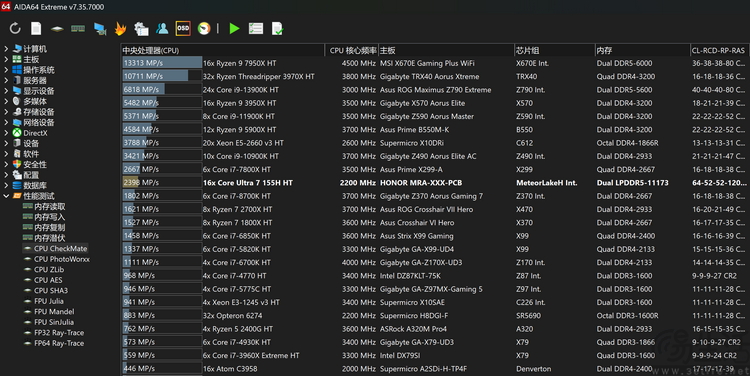Image resolution: width=750 pixels, height=376 pixels.
Task: Click the AIDA64 app icon in title bar
Action: [x=6, y=6]
